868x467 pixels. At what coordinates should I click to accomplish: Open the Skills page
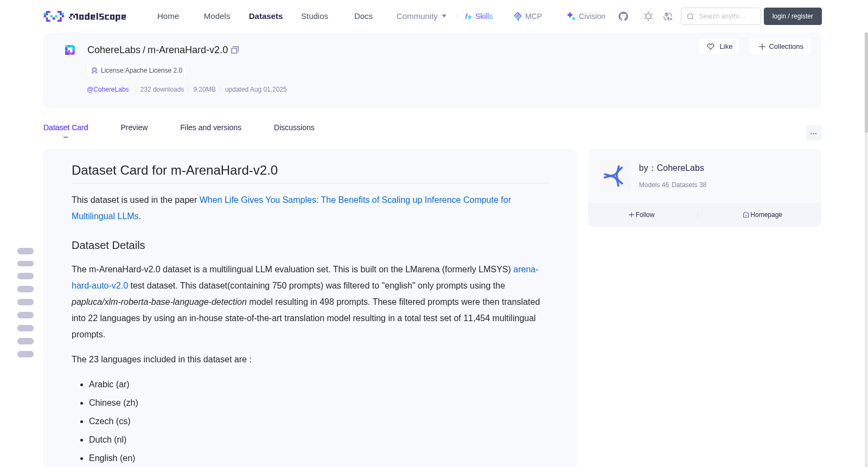tap(478, 16)
